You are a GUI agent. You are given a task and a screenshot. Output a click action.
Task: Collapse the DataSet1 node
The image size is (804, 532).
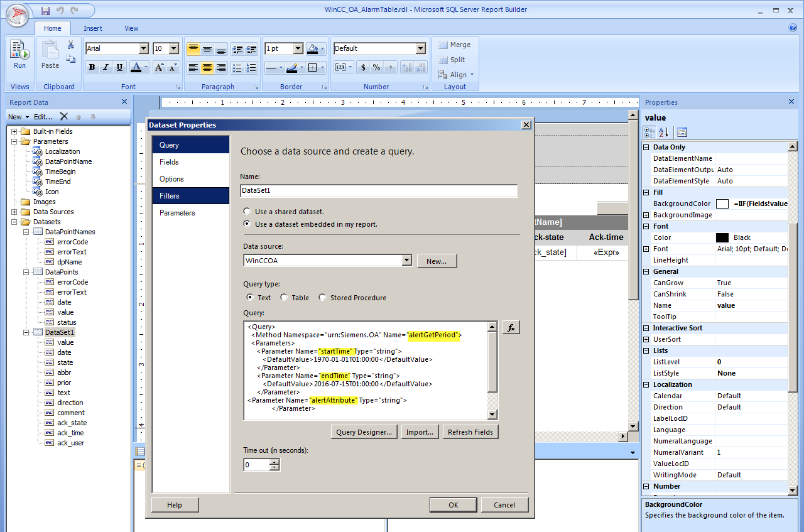(x=26, y=332)
